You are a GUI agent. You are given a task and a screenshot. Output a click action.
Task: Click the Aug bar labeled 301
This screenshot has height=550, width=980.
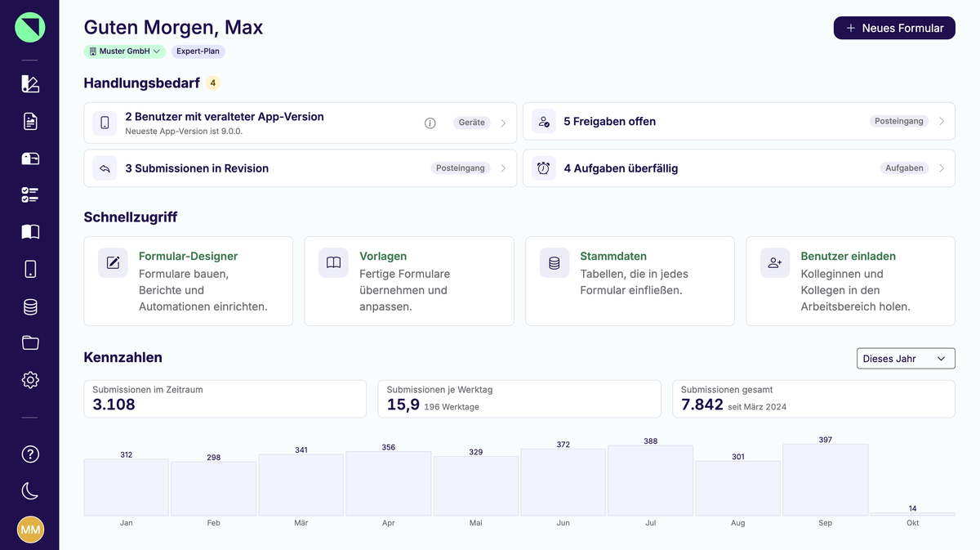[x=737, y=489]
